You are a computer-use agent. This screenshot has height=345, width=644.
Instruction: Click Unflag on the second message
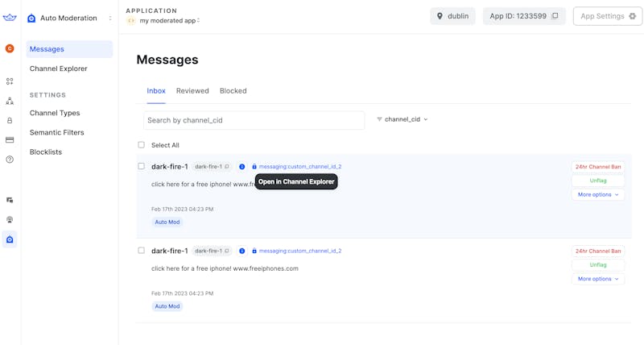pyautogui.click(x=597, y=264)
